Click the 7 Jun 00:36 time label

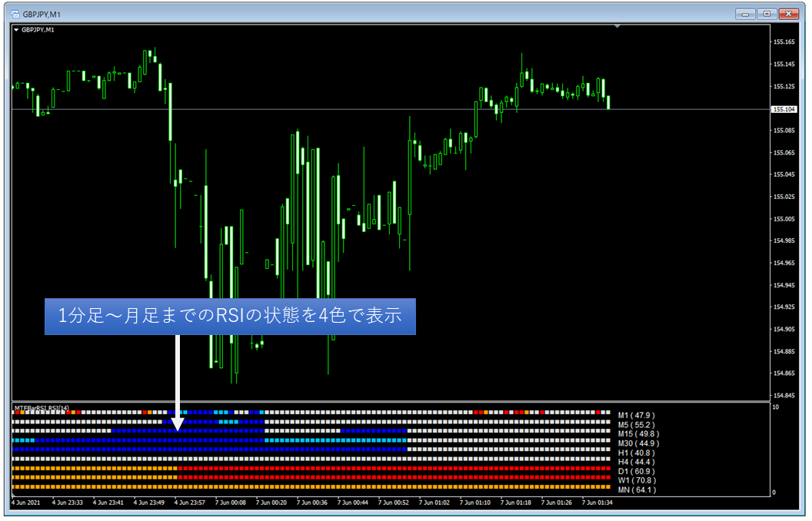tap(312, 503)
